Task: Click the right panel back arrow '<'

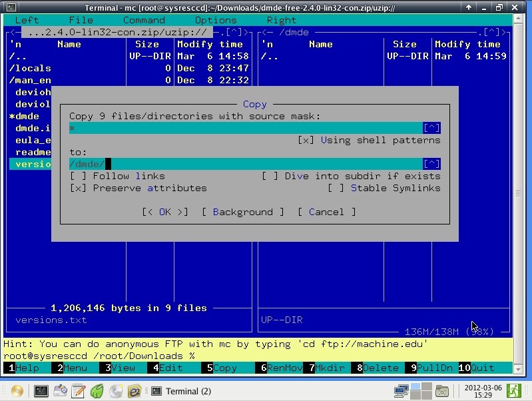Action: tap(264, 32)
